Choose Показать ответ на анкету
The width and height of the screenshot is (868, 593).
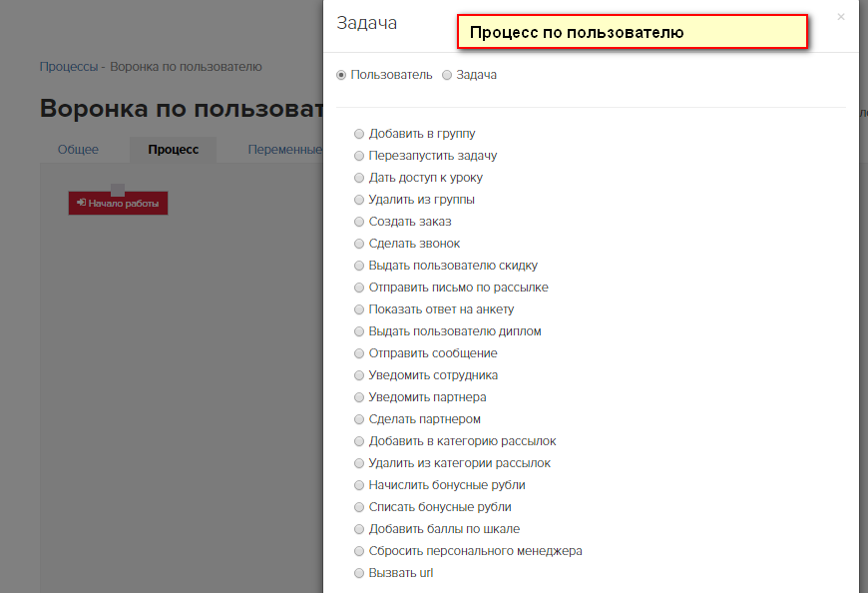[x=359, y=309]
